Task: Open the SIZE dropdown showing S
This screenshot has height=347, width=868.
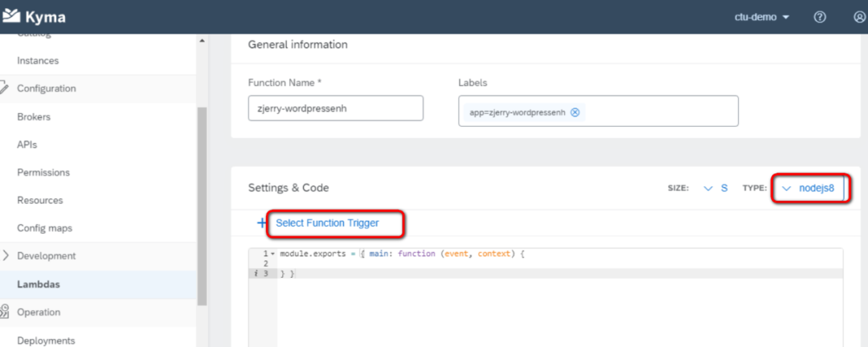Action: (714, 188)
